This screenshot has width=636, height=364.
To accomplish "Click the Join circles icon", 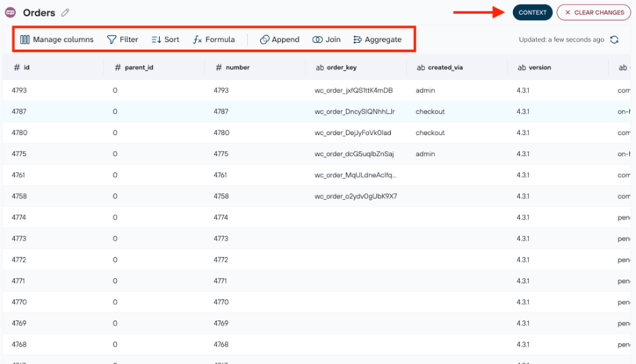I will point(317,39).
